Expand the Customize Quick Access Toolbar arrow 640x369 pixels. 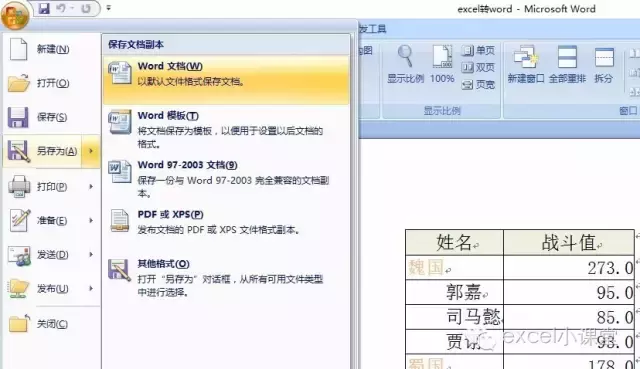click(109, 8)
